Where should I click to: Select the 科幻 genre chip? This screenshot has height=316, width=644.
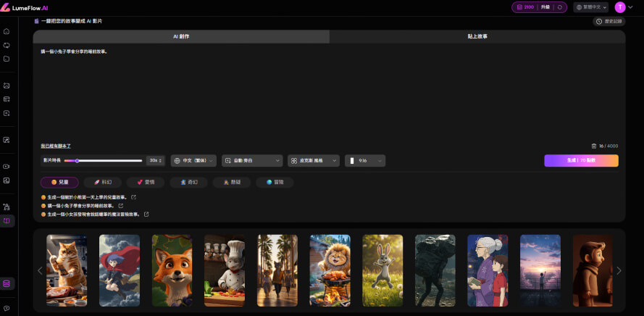(102, 182)
